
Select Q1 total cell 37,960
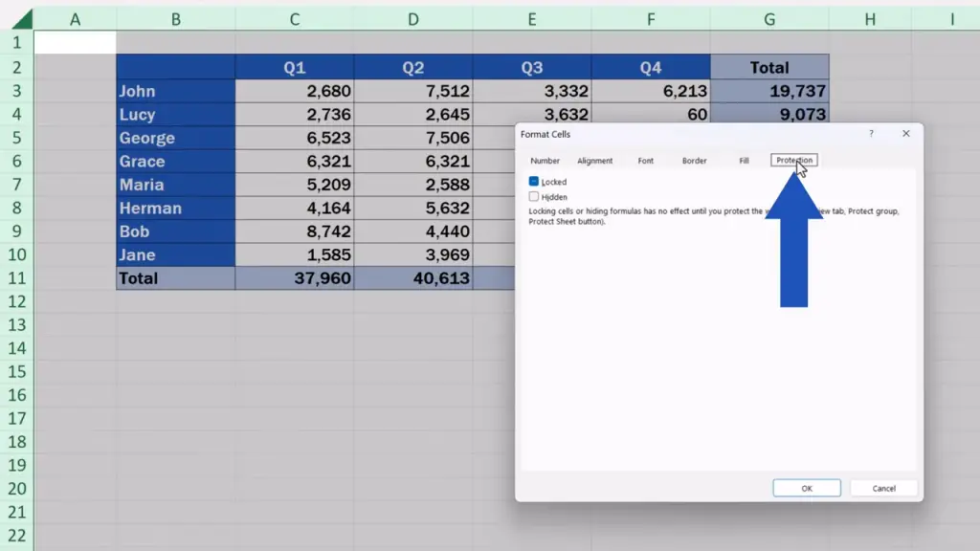(x=294, y=278)
